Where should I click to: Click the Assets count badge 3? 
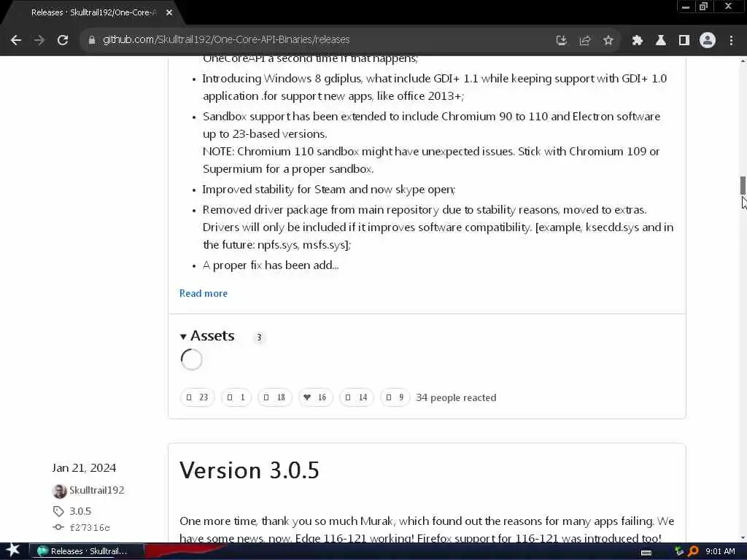[259, 337]
